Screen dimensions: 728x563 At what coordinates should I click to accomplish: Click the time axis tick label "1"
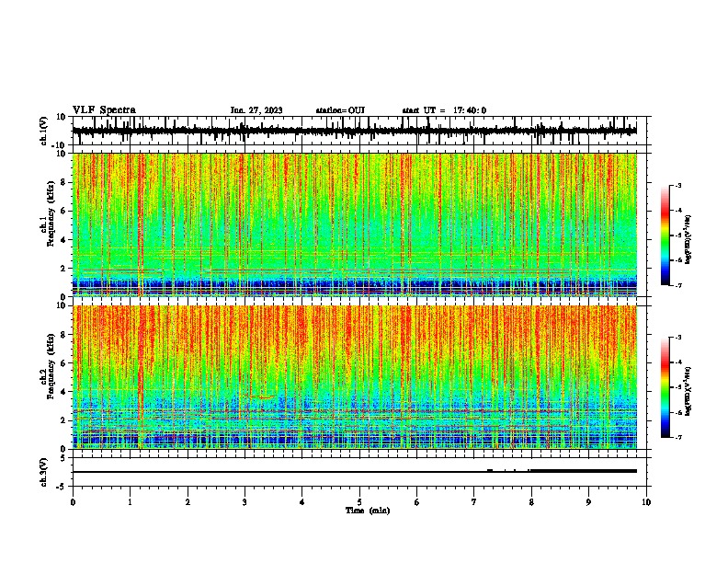coord(130,502)
